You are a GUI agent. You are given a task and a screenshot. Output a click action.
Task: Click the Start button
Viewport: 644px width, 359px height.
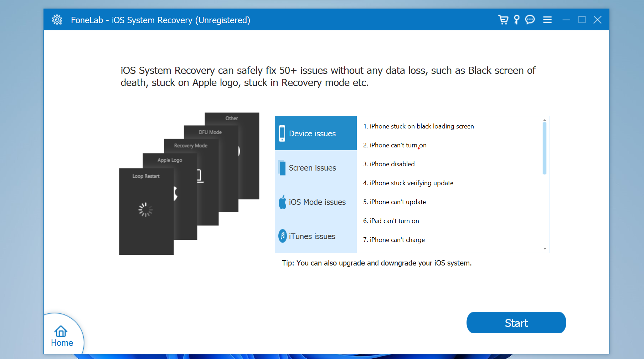(x=516, y=323)
